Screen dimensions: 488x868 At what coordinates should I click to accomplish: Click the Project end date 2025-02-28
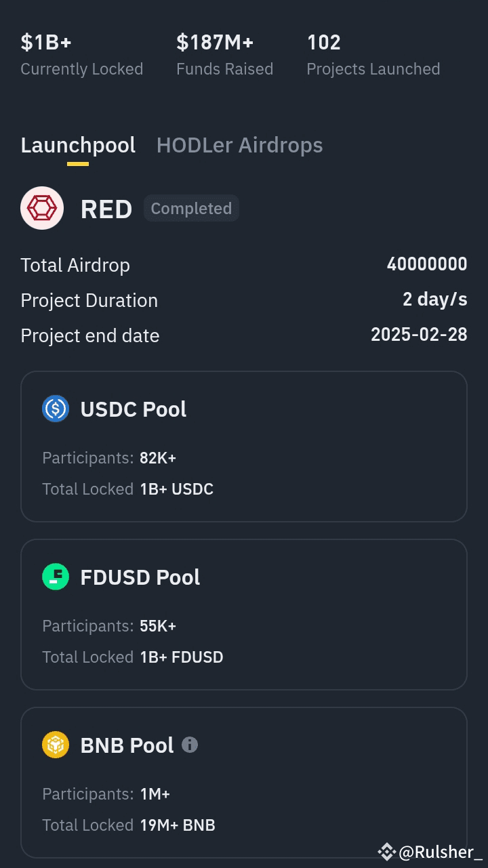pyautogui.click(x=419, y=335)
